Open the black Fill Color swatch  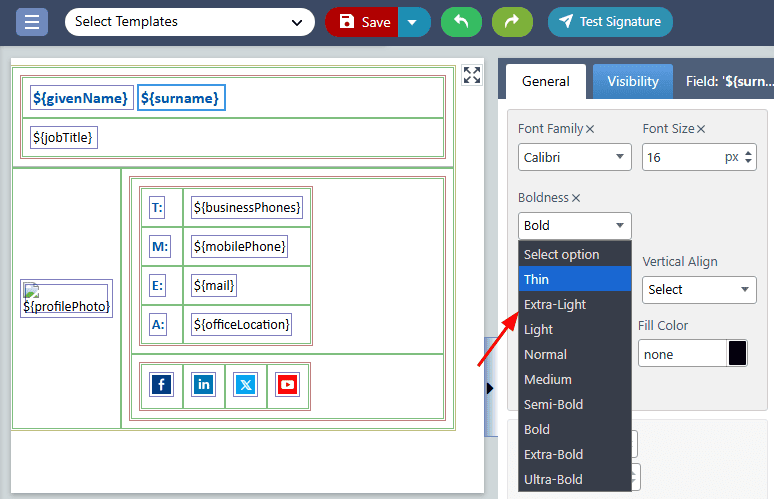coord(737,354)
